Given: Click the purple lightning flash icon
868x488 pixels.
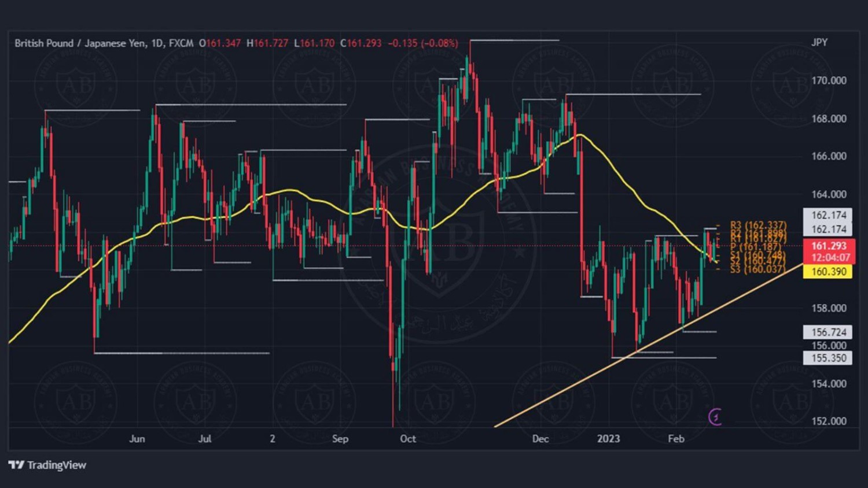Looking at the screenshot, I should [716, 416].
